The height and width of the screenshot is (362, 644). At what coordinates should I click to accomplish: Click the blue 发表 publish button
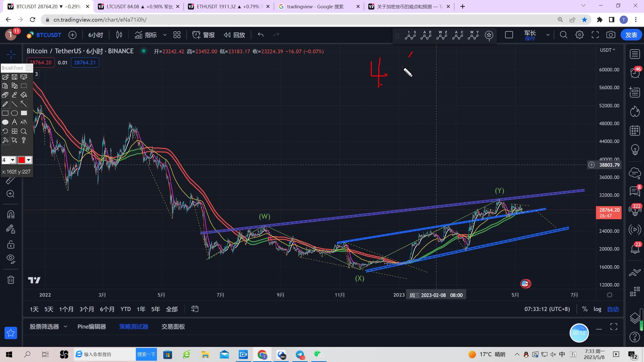click(x=631, y=35)
